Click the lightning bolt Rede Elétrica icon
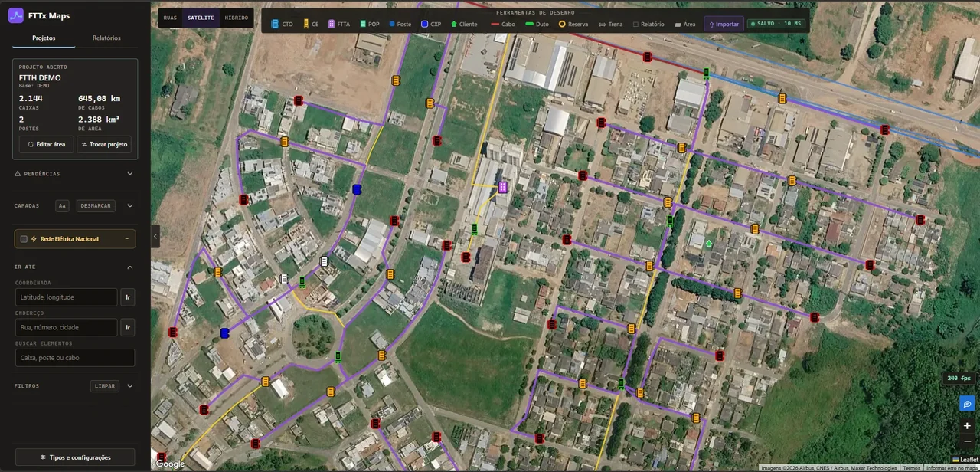The width and height of the screenshot is (980, 472). click(34, 239)
